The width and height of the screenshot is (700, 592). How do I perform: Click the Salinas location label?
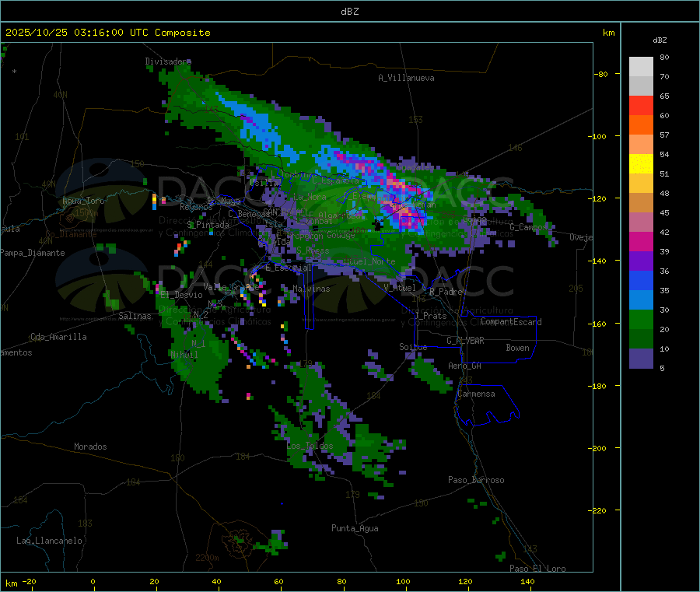[x=135, y=316]
